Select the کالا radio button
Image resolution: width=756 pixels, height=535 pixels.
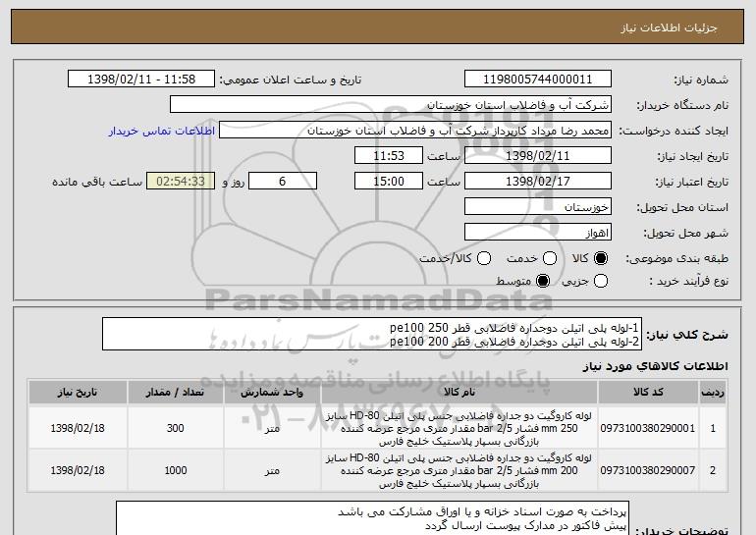point(601,258)
